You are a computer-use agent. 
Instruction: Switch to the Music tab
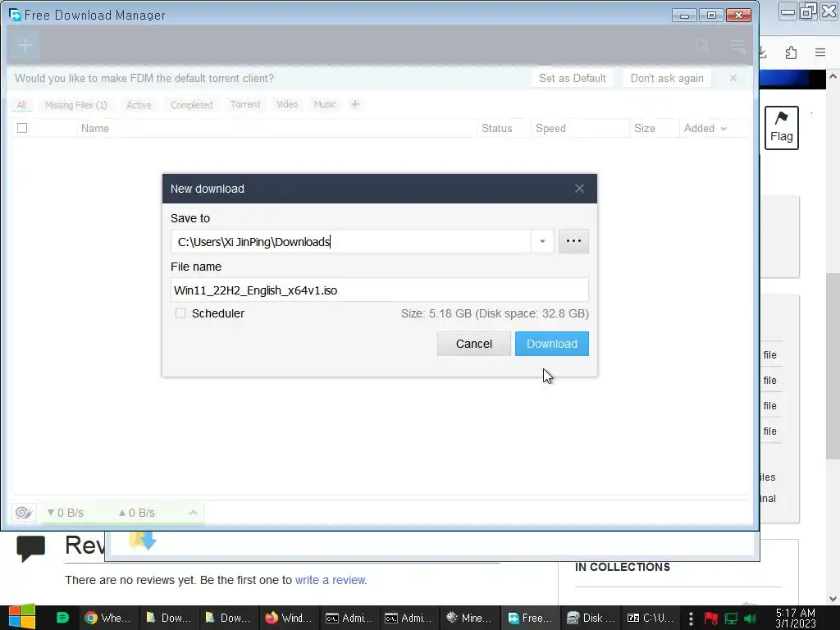325,104
